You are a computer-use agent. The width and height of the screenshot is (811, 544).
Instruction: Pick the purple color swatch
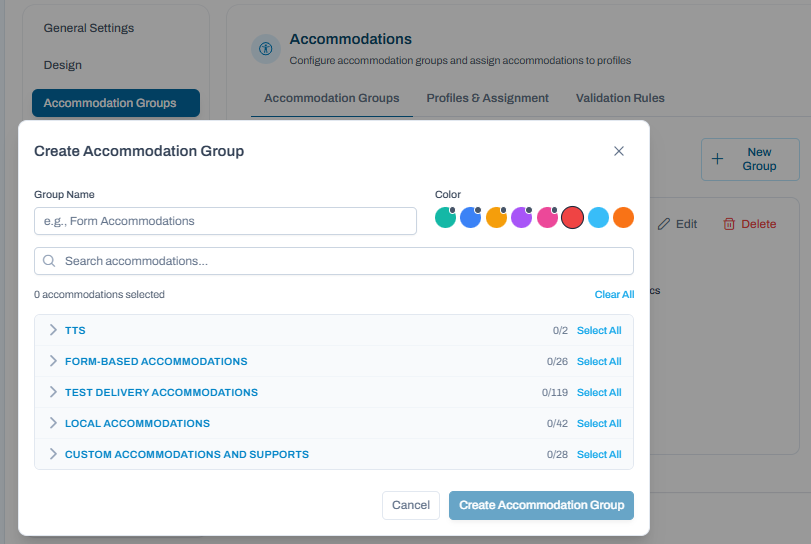(x=521, y=217)
